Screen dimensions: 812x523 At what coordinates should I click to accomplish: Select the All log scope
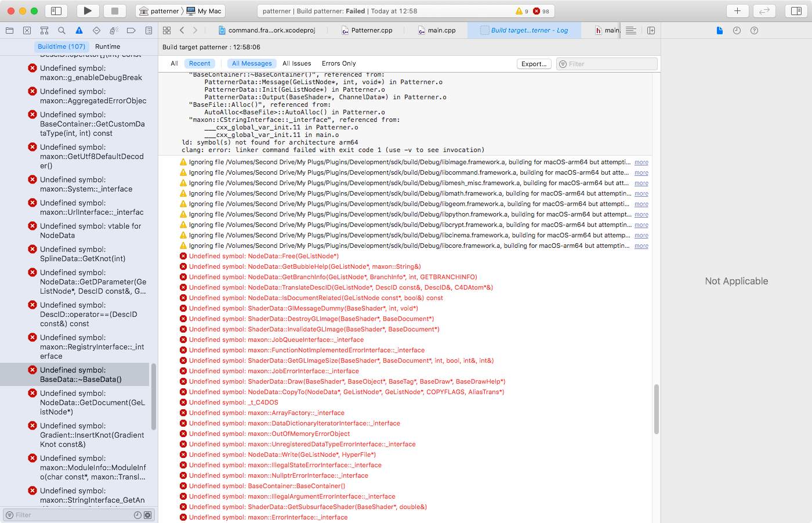tap(174, 63)
